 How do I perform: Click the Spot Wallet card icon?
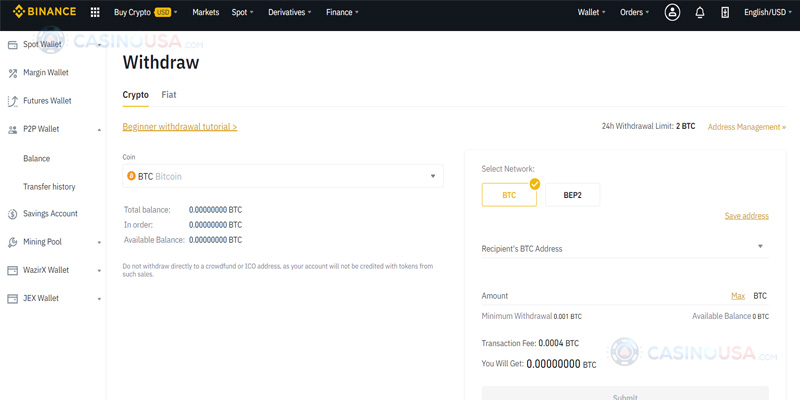coord(13,45)
